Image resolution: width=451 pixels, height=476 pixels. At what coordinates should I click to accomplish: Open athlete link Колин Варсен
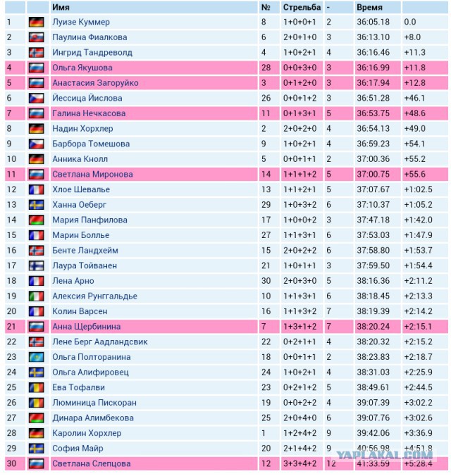(x=80, y=311)
